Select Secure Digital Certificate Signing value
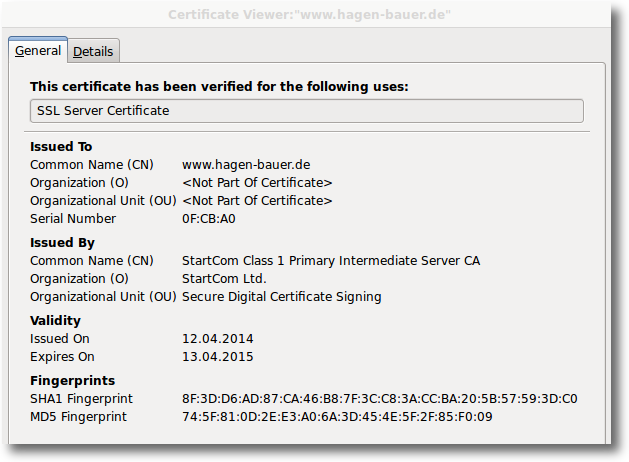 pos(282,296)
